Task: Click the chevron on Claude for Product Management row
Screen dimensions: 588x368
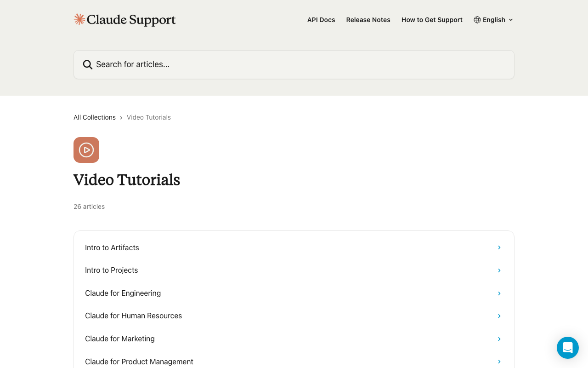Action: coord(499,362)
